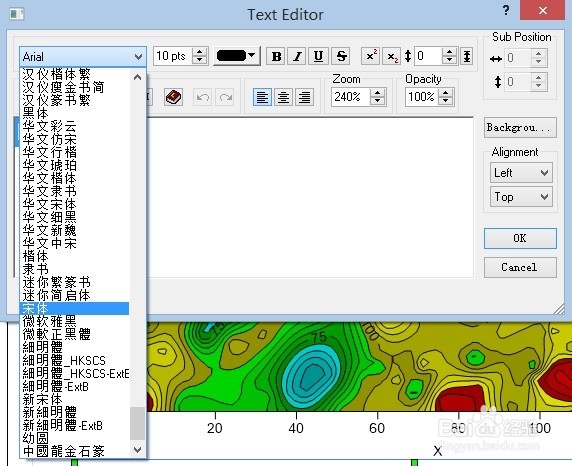This screenshot has width=572, height=466.
Task: Click in the text editing area
Action: [310, 197]
